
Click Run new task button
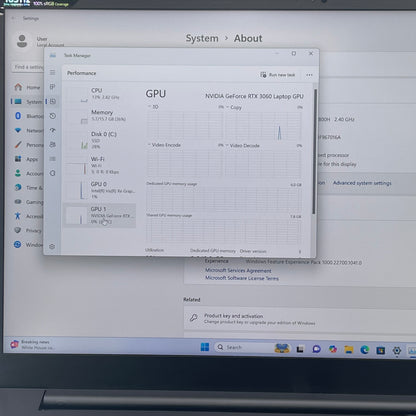(x=278, y=75)
